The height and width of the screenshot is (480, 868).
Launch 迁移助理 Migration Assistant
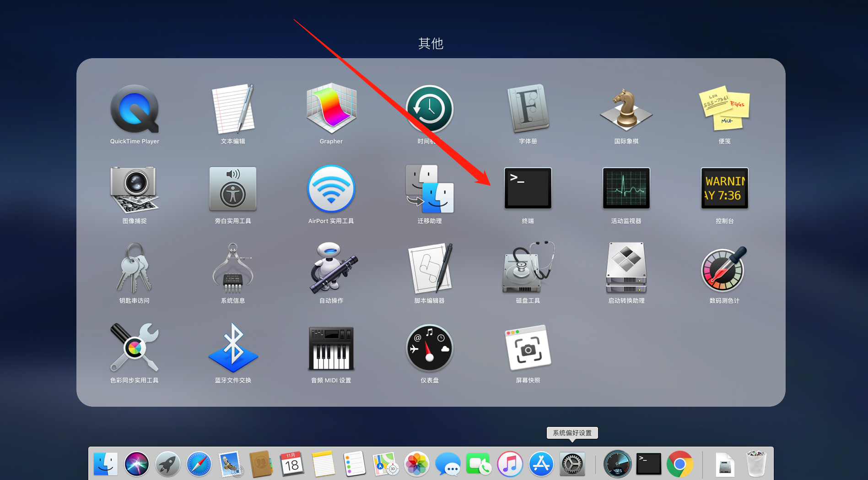[x=430, y=189]
